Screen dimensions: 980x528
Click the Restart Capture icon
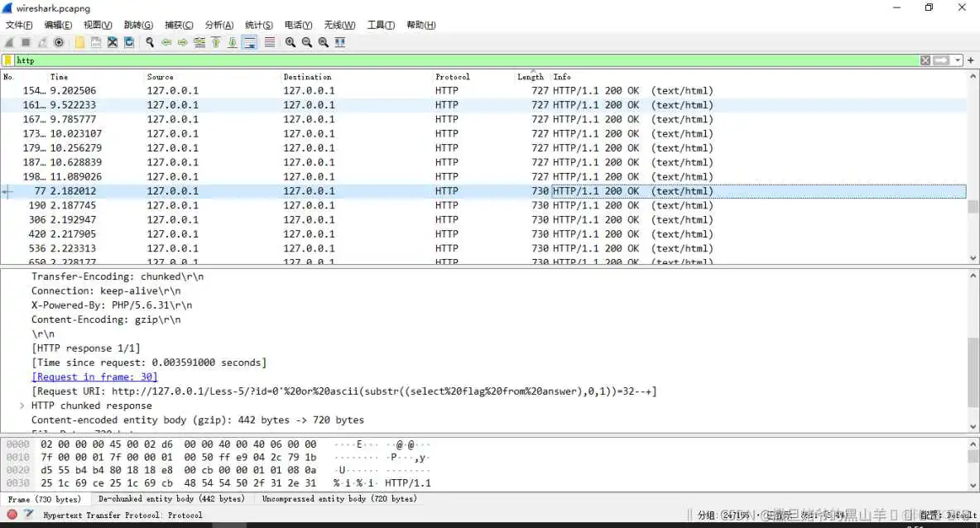pyautogui.click(x=42, y=42)
